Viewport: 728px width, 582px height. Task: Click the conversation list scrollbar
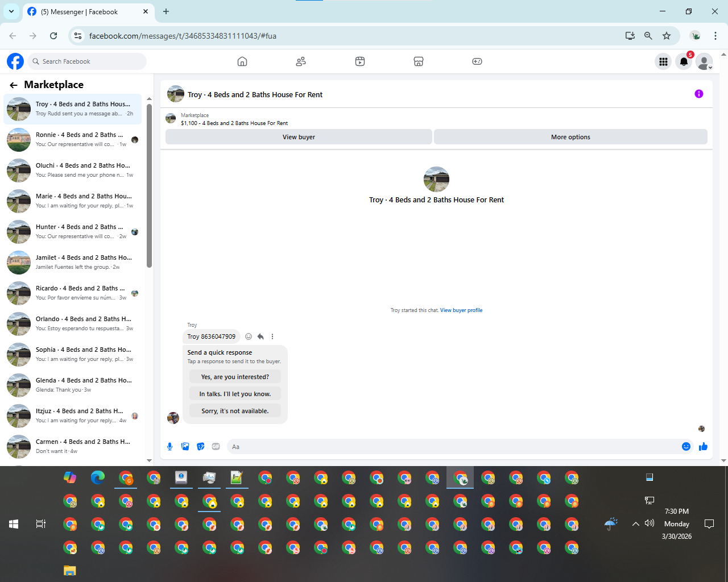(150, 185)
